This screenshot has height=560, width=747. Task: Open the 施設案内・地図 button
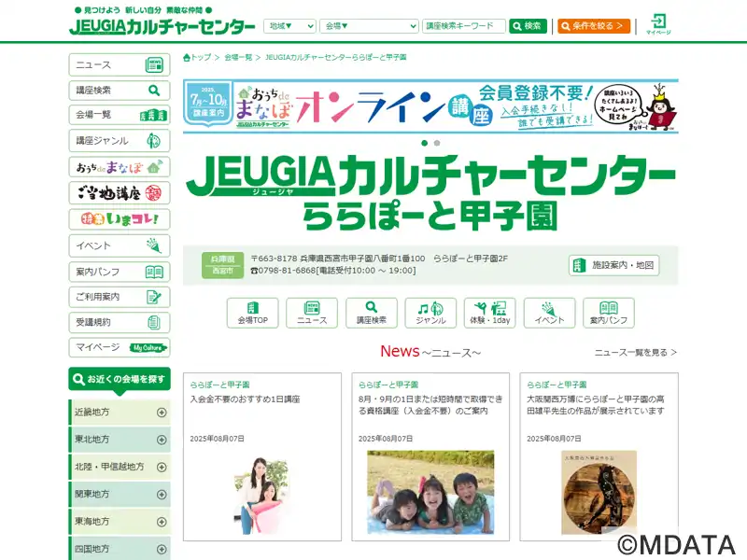(613, 265)
